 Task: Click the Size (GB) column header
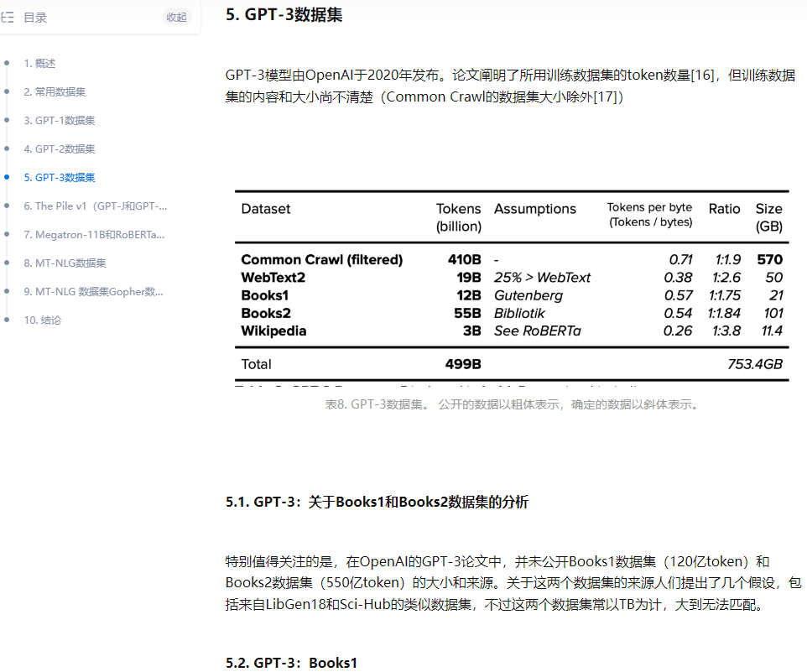pos(769,217)
